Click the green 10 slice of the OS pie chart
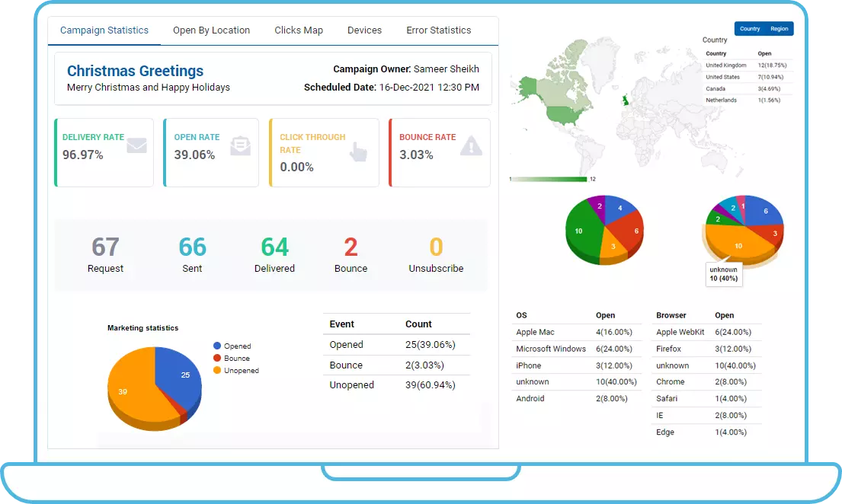 tap(583, 231)
